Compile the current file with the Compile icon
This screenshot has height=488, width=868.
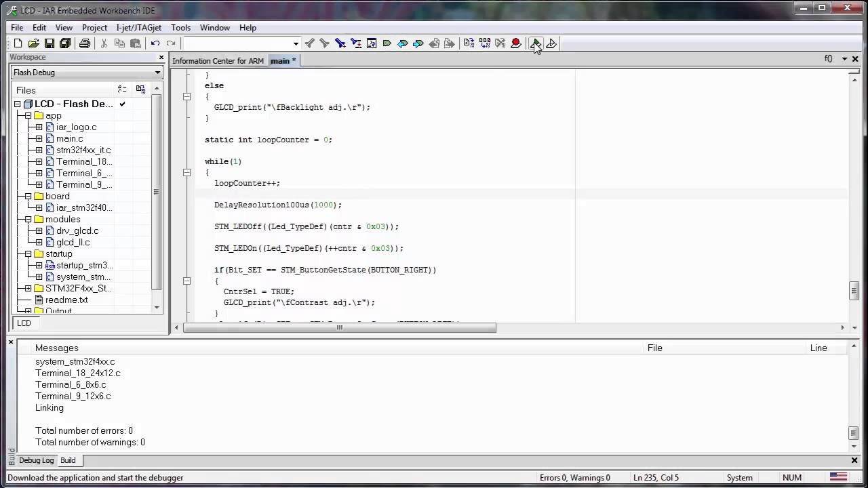tap(469, 43)
